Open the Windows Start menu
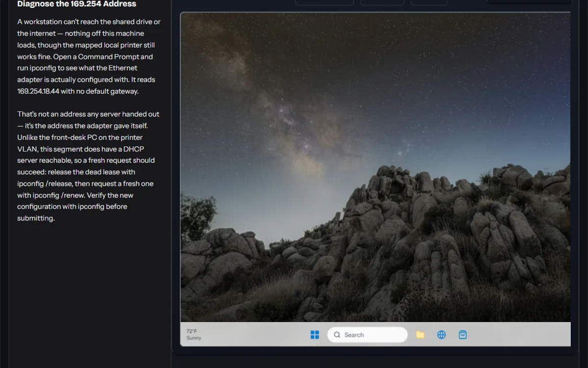Image resolution: width=588 pixels, height=368 pixels. (315, 335)
